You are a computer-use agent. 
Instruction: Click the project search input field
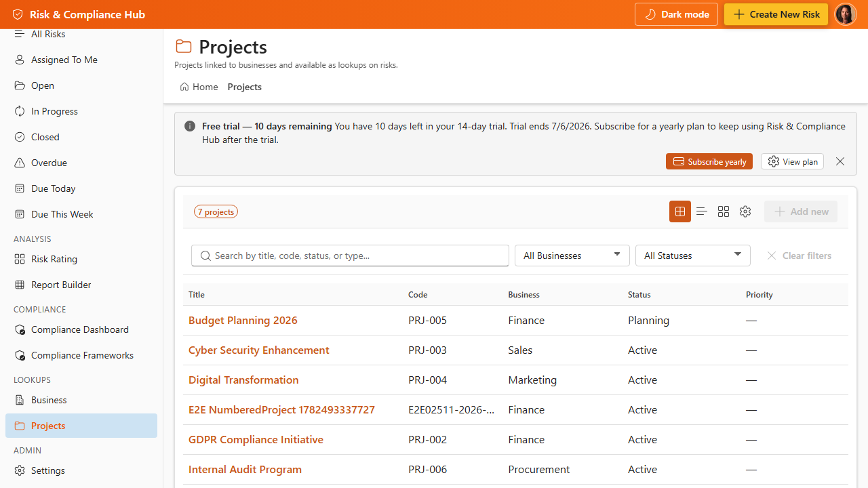pyautogui.click(x=350, y=256)
